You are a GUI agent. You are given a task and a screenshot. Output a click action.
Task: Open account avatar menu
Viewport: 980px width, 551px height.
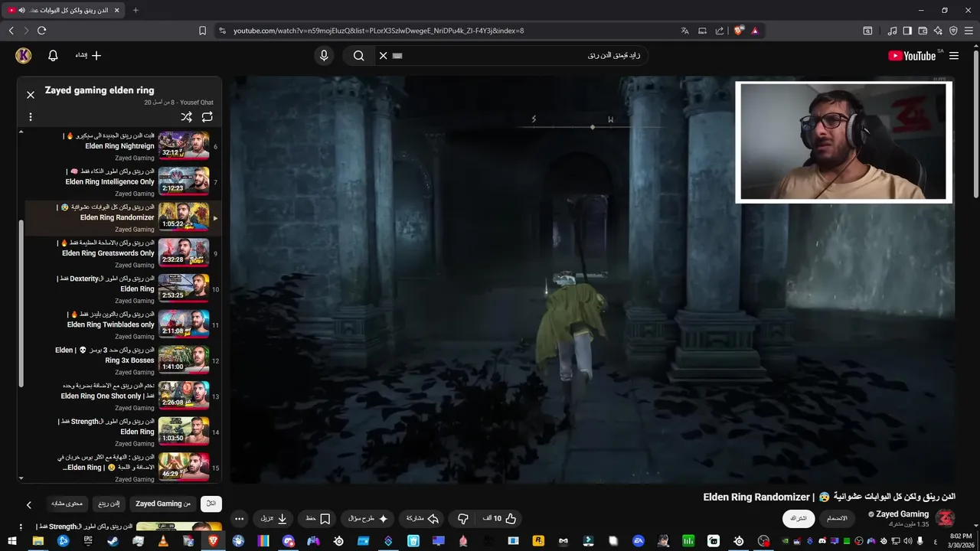pos(23,55)
